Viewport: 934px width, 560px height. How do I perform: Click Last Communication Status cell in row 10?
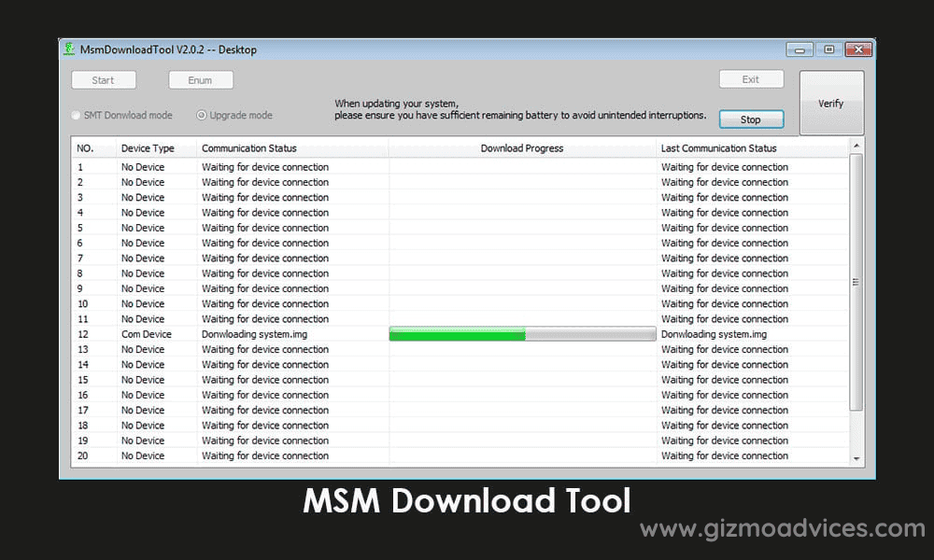click(725, 303)
